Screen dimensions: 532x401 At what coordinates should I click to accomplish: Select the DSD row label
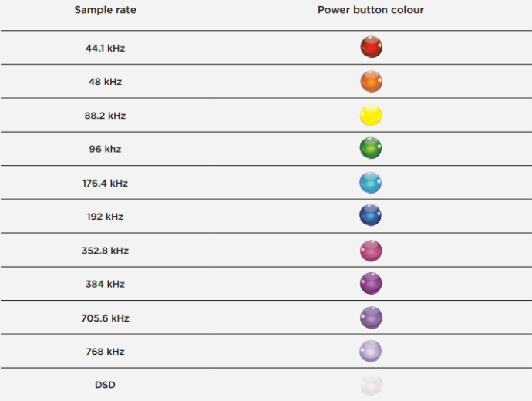[x=105, y=385]
